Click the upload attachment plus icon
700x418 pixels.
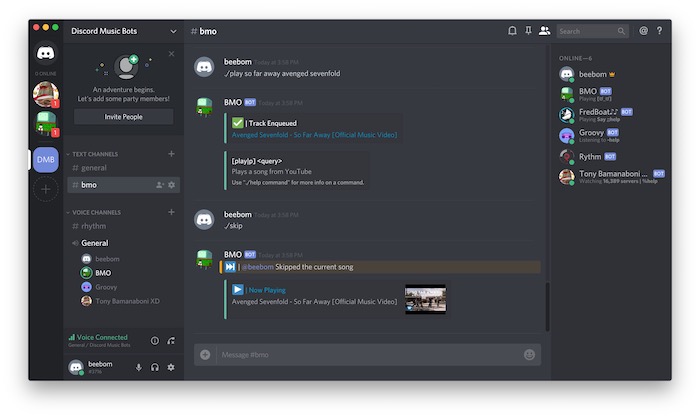tap(205, 355)
